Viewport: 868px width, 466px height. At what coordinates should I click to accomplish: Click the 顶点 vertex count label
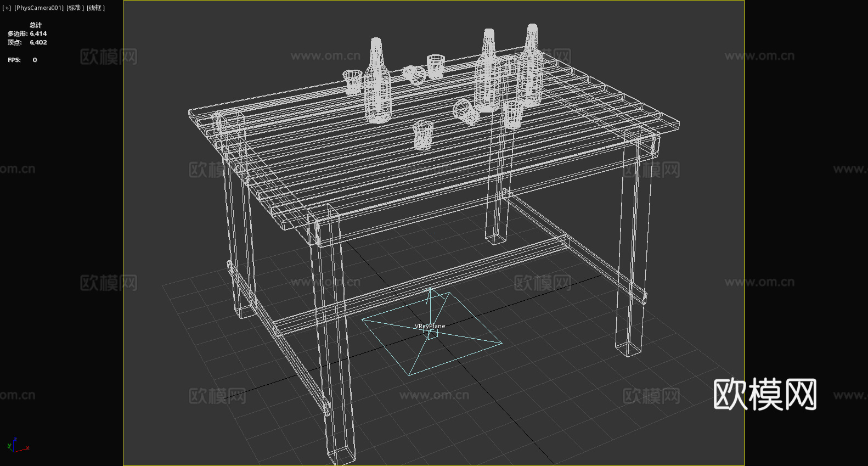(15, 42)
